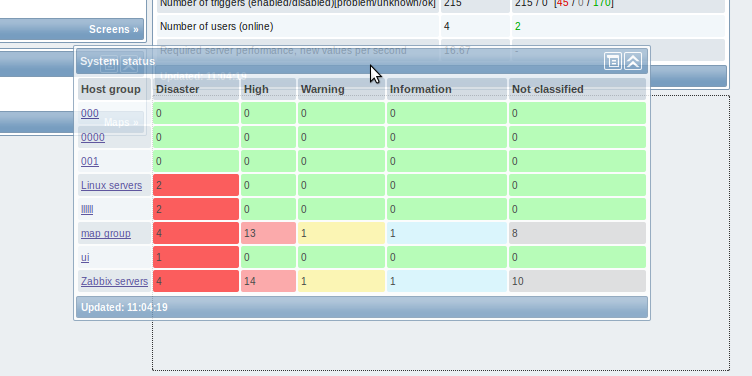The height and width of the screenshot is (376, 752).
Task: Open the Screens section link
Action: pos(114,29)
